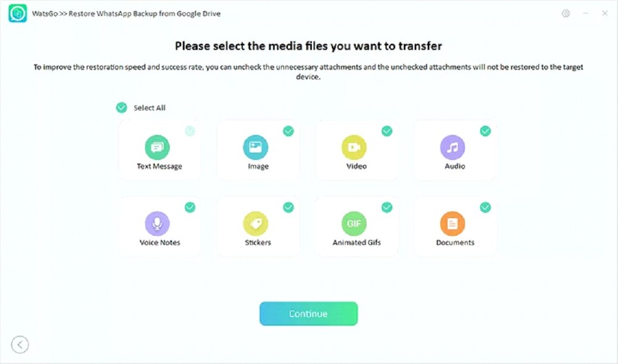Disable the Stickers checkmark
The image size is (618, 364).
coord(289,207)
